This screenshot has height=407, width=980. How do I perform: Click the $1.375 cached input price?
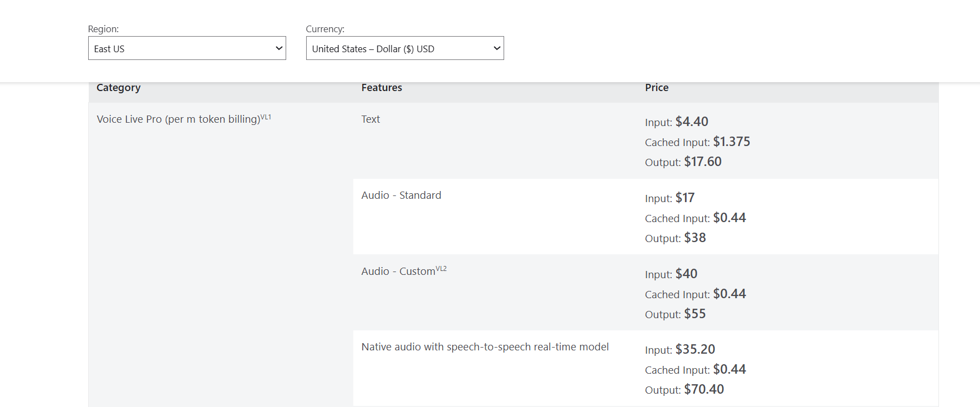[731, 142]
